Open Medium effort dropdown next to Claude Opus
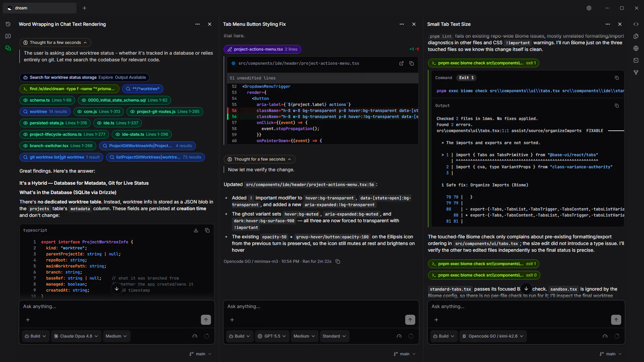644x362 pixels. [116, 336]
